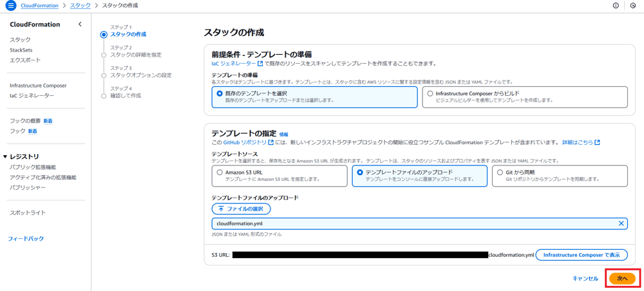The image size is (644, 291).
Task: Open パブリッシャー in the sidebar
Action: tap(28, 187)
